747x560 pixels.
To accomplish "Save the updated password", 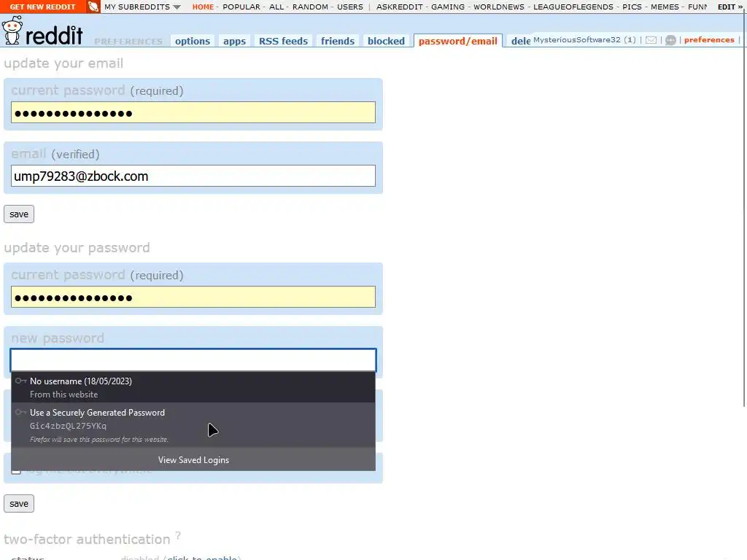I will coord(18,503).
